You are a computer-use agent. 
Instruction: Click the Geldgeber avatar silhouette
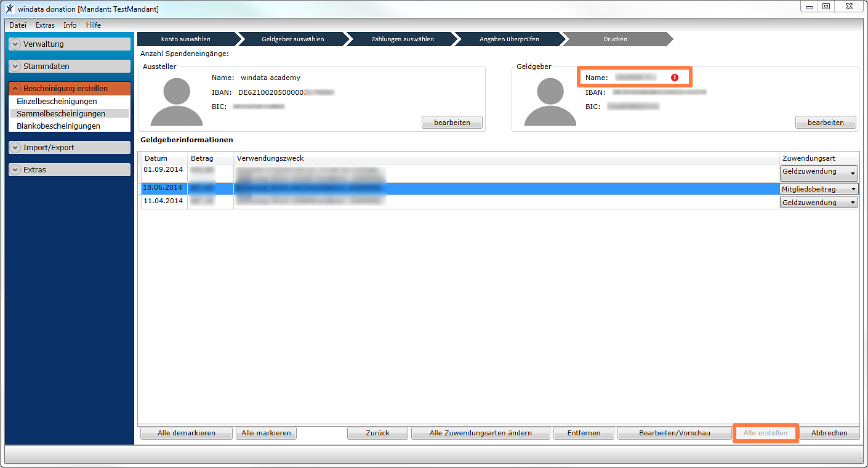click(x=550, y=102)
